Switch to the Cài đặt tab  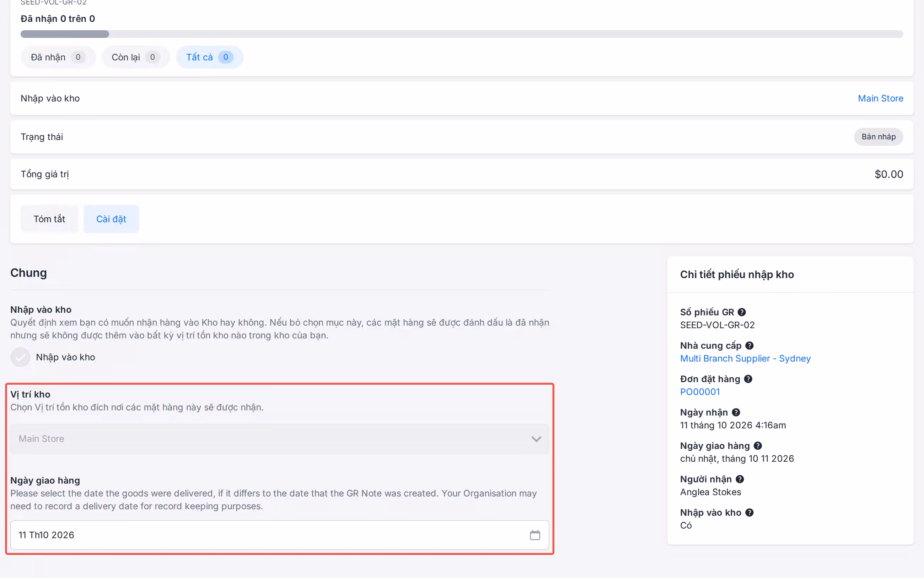[111, 219]
